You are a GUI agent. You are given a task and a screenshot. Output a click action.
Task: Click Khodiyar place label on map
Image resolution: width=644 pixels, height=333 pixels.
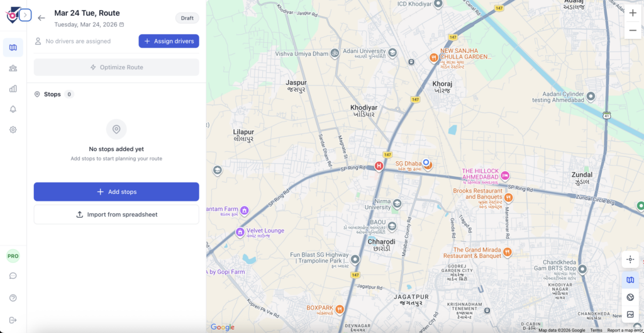(364, 111)
